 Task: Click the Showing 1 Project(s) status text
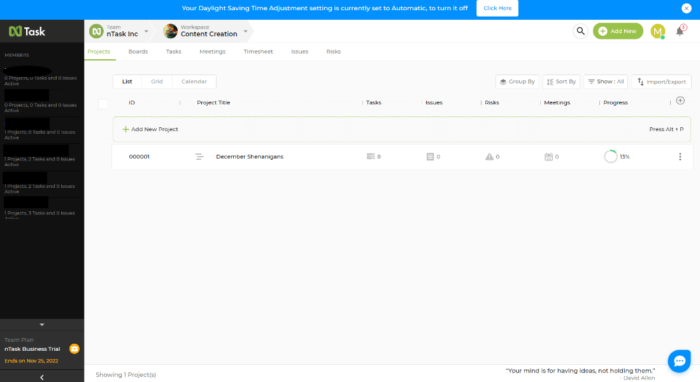126,375
